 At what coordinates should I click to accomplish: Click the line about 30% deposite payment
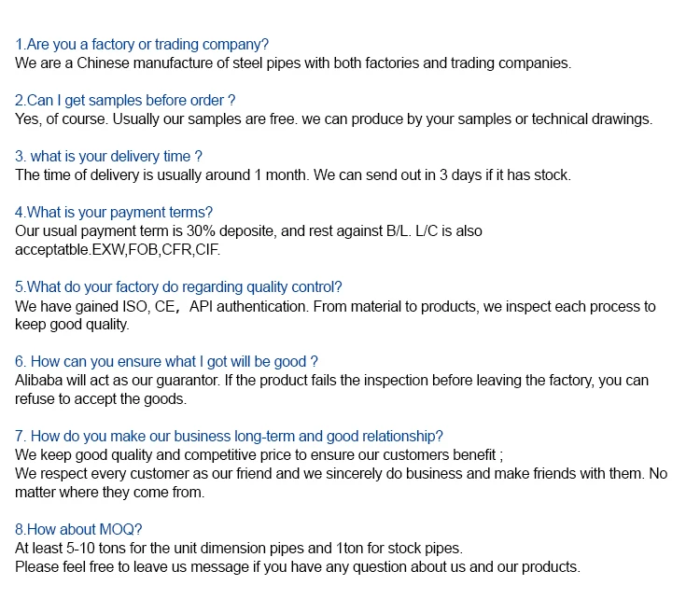(x=248, y=231)
